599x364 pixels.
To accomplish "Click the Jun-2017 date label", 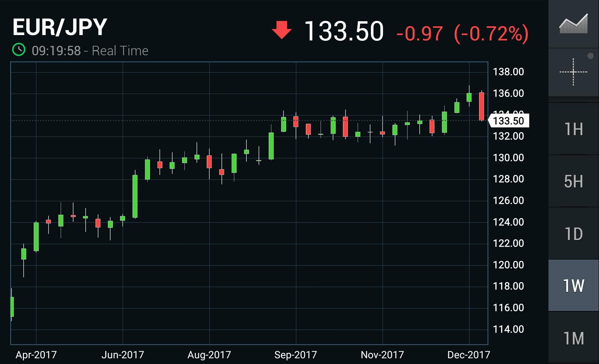I will pos(123,355).
